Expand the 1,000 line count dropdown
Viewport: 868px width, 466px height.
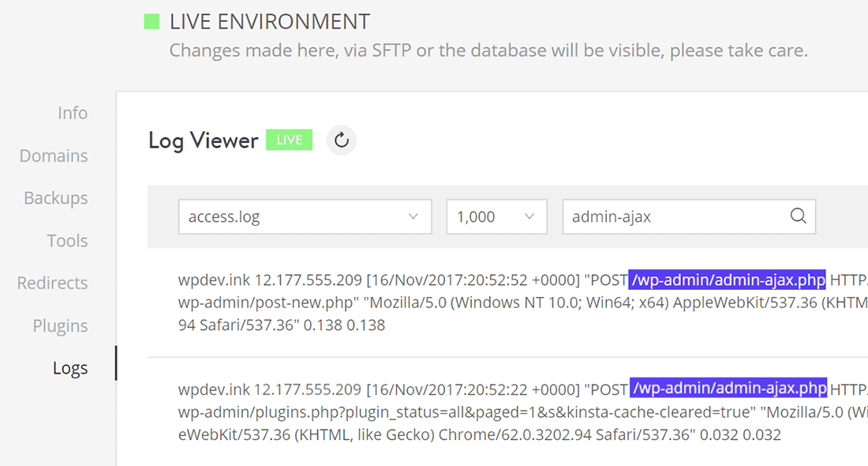[496, 216]
